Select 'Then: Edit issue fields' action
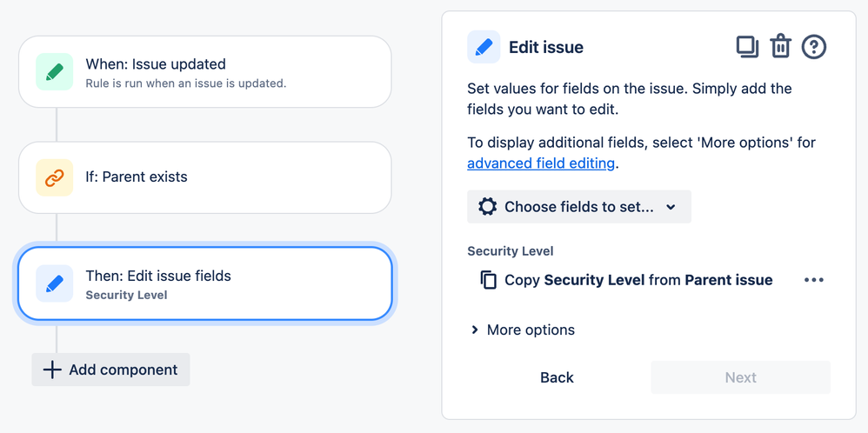 pyautogui.click(x=204, y=283)
